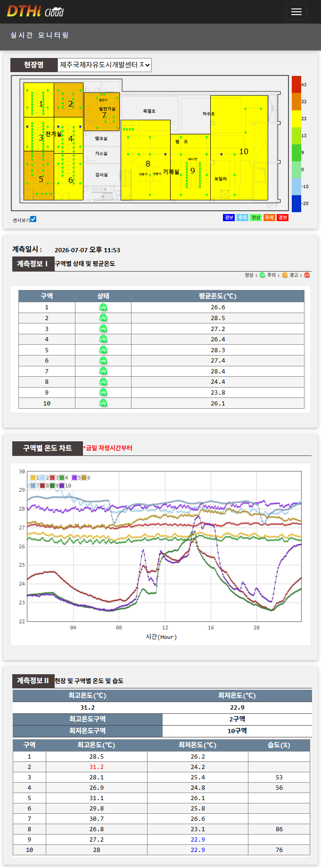
Task: Click the green status icon for zone 5
Action: pos(103,350)
